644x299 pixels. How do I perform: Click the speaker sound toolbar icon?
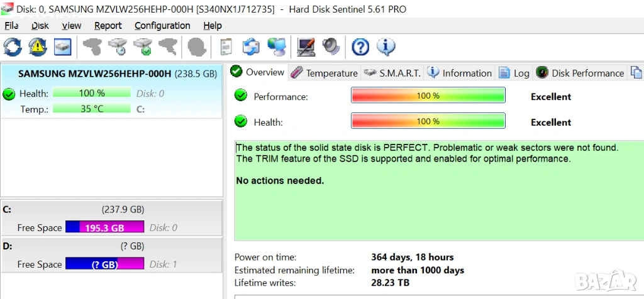[x=331, y=46]
